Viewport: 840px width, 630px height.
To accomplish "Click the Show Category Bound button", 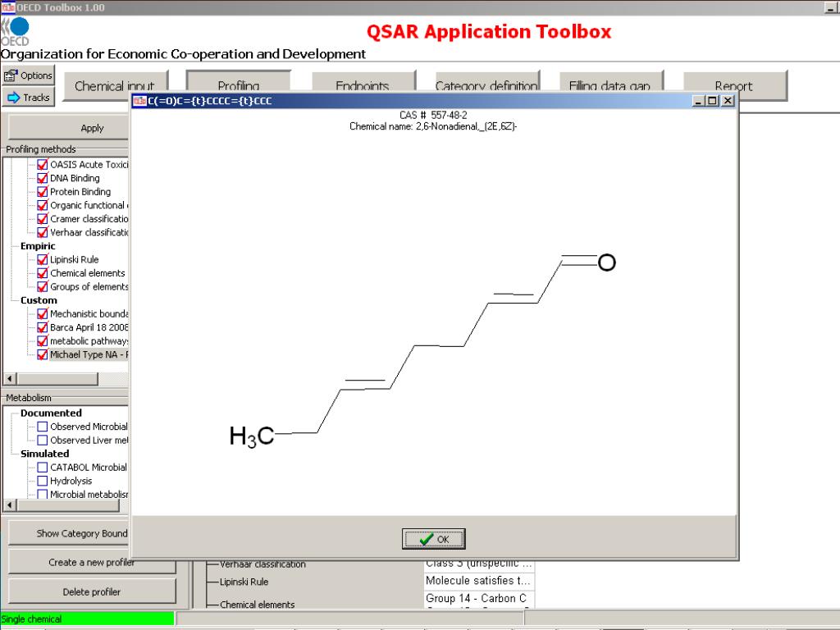I will pos(69,533).
